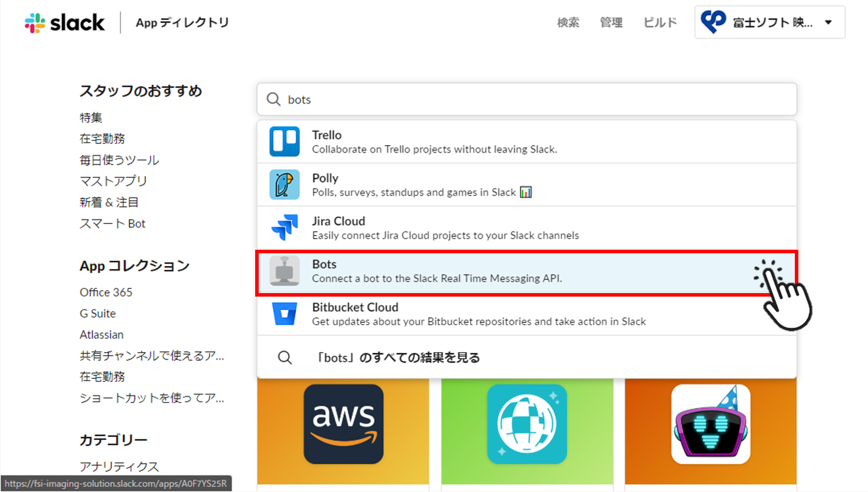The height and width of the screenshot is (492, 868).
Task: Click the chart emoji in Polly description
Action: tap(526, 192)
